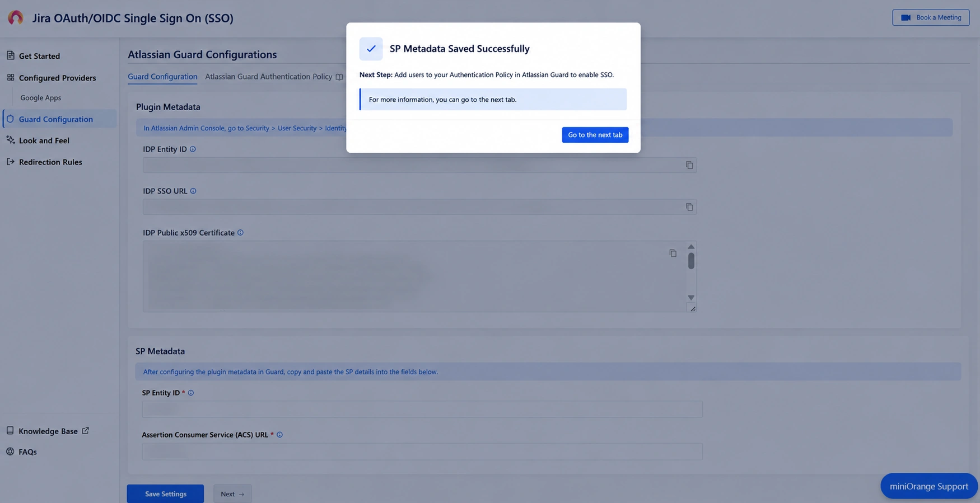The width and height of the screenshot is (980, 503).
Task: Click the Next Step instruction text
Action: point(487,74)
